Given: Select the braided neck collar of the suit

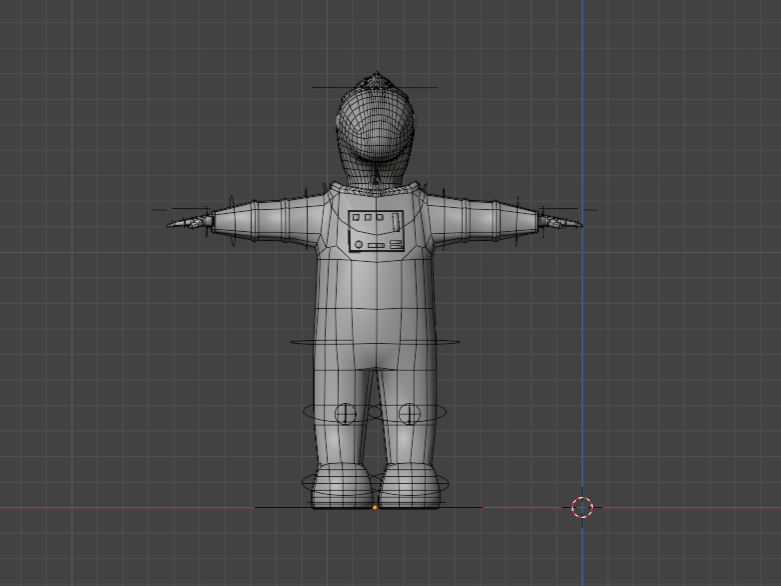Looking at the screenshot, I should (x=376, y=187).
